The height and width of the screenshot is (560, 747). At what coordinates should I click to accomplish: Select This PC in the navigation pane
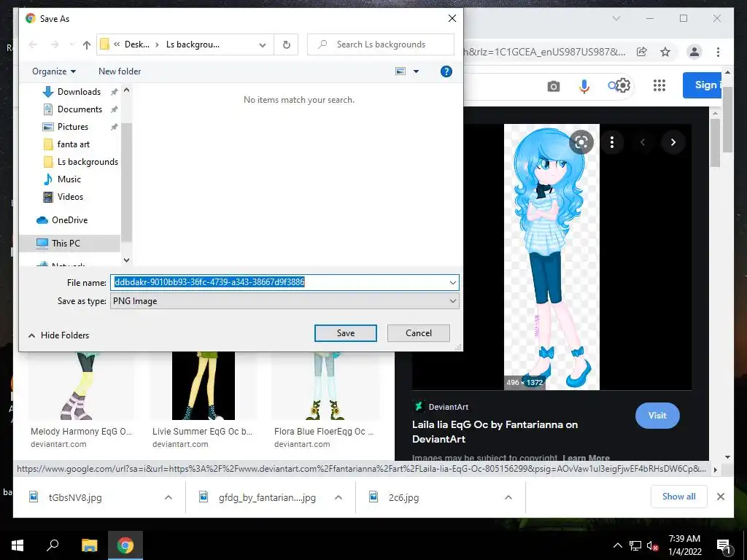[x=66, y=244]
